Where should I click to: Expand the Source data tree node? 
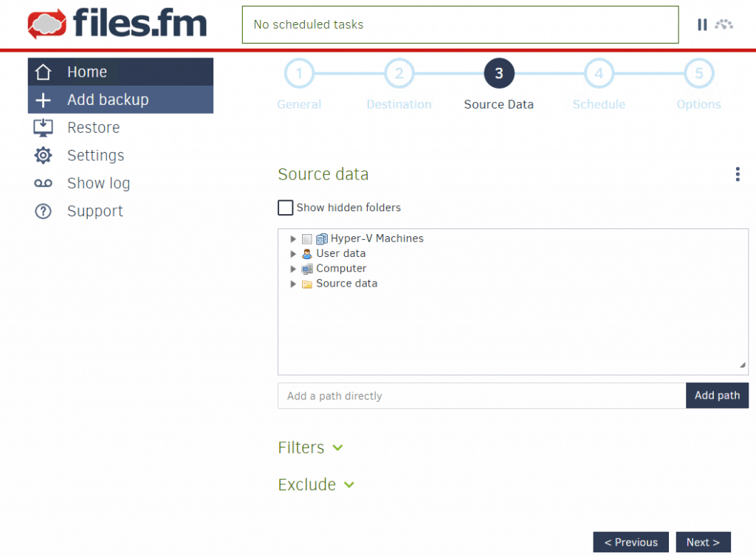[x=292, y=284]
